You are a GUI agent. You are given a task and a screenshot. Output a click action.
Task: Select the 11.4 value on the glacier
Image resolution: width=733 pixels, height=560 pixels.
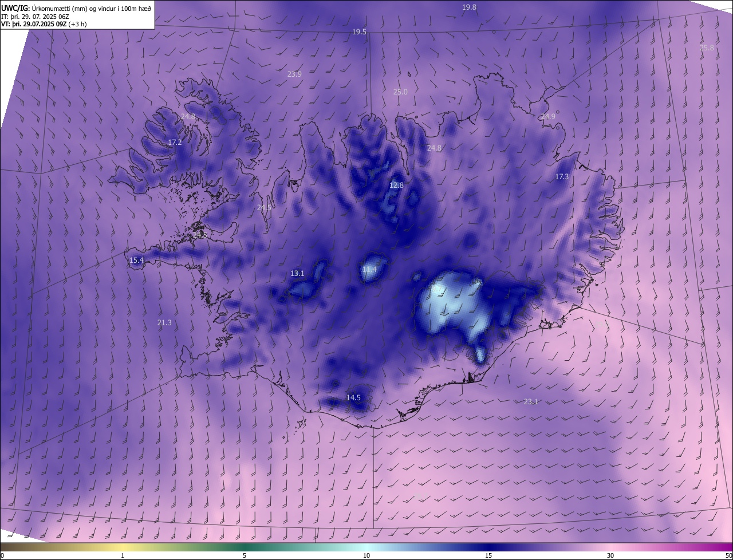coord(369,270)
